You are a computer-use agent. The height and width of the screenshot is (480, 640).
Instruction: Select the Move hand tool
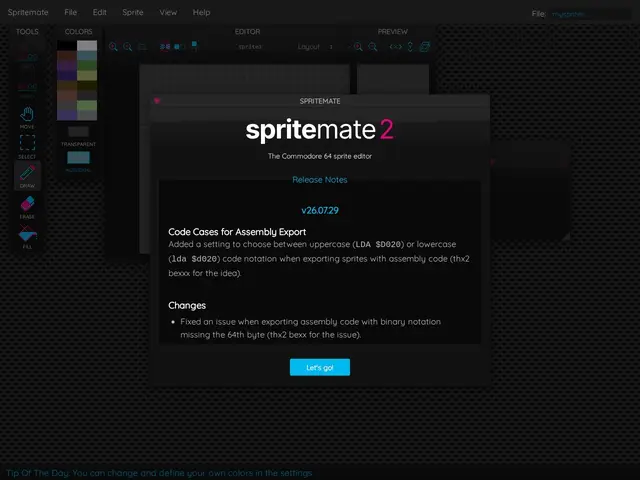click(27, 117)
